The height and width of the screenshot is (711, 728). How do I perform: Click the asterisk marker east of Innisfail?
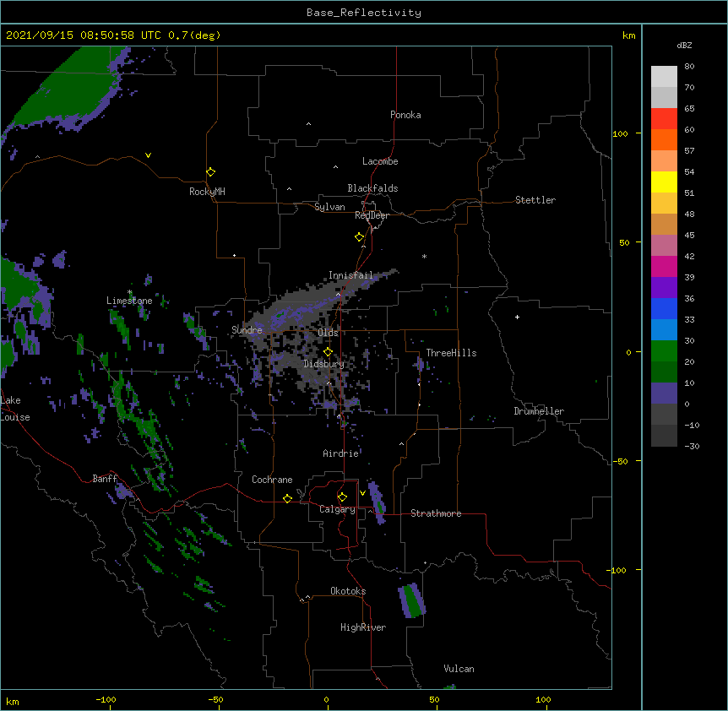[424, 257]
